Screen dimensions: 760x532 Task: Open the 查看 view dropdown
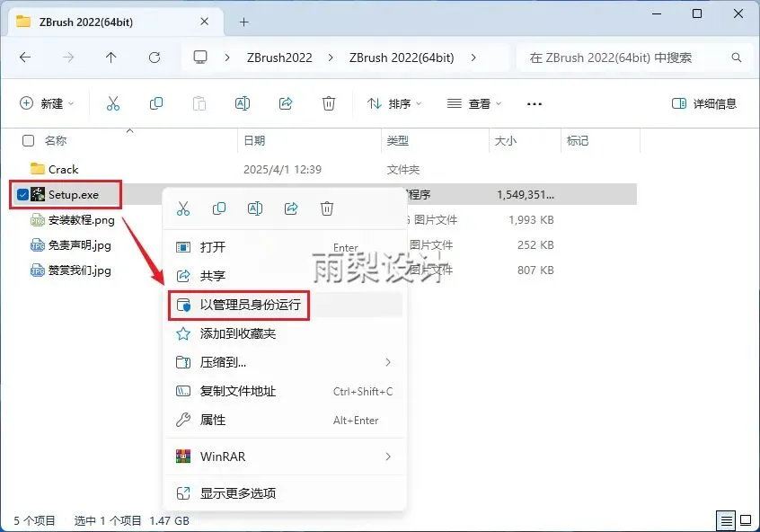[474, 103]
